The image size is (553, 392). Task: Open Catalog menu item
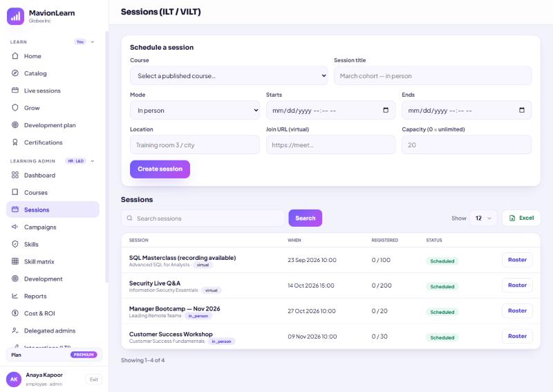pyautogui.click(x=53, y=73)
